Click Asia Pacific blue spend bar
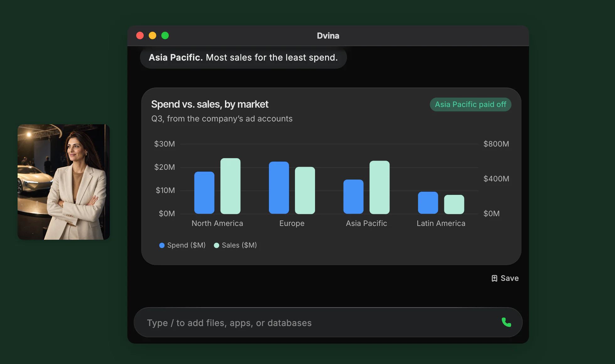The image size is (615, 364). (x=353, y=196)
